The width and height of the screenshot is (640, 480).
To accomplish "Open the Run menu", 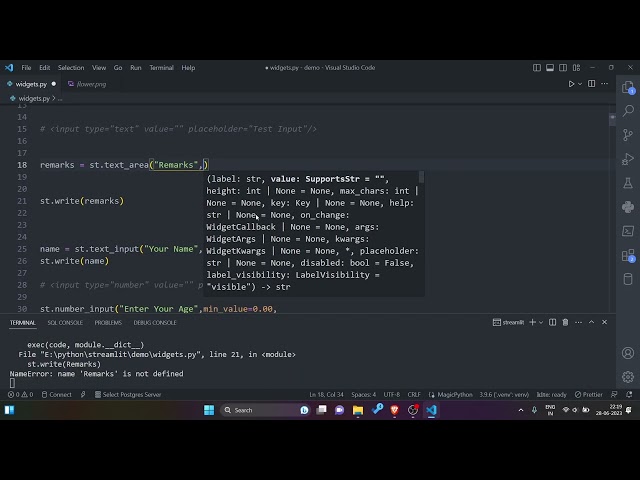I will (136, 68).
